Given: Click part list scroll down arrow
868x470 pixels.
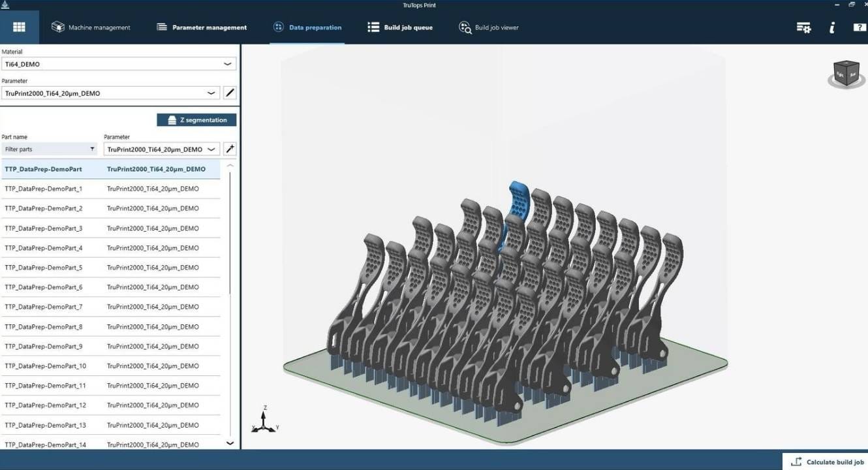Looking at the screenshot, I should (230, 443).
